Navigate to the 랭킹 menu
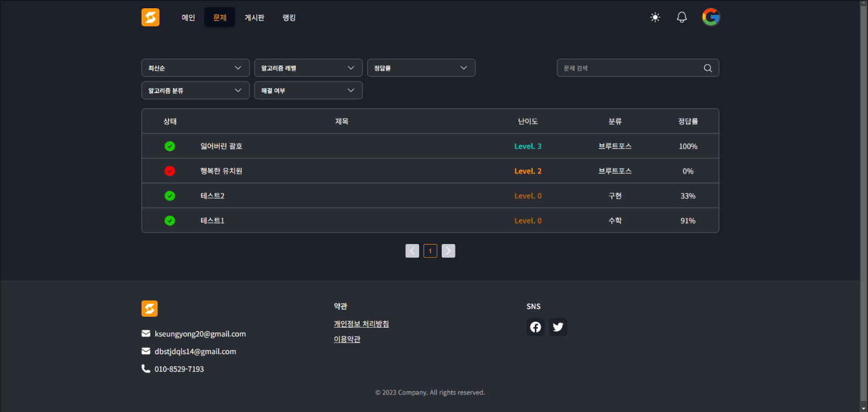This screenshot has width=868, height=412. [x=289, y=18]
